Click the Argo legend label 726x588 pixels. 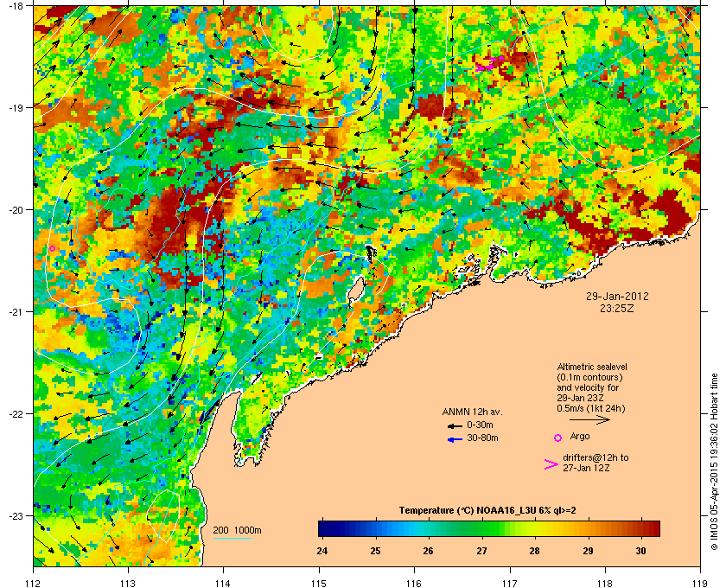coord(580,437)
